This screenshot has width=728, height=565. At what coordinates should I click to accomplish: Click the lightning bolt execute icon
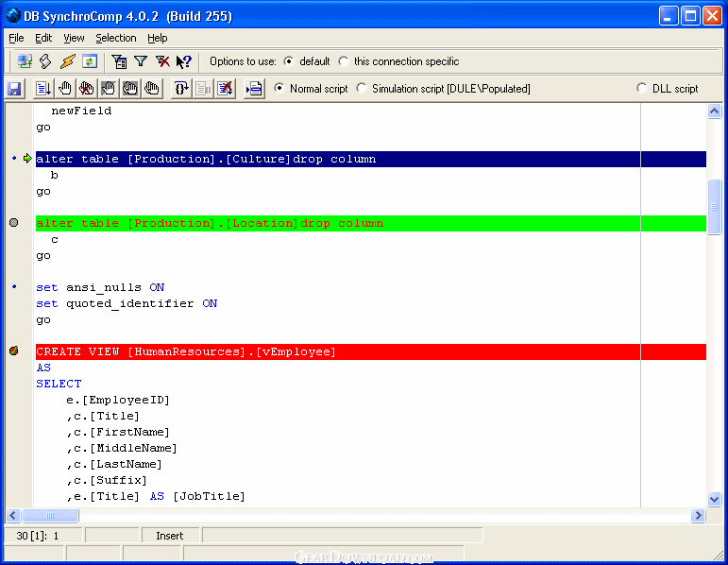point(68,61)
